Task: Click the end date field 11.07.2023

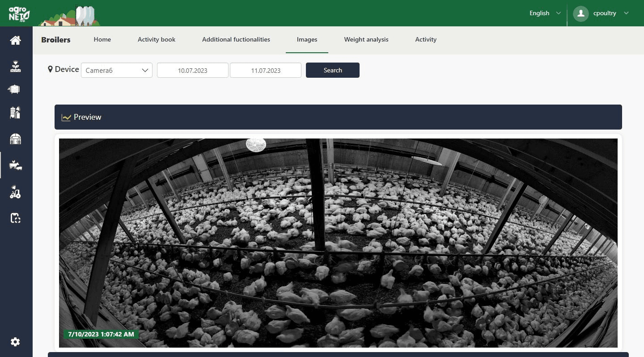Action: pyautogui.click(x=266, y=70)
